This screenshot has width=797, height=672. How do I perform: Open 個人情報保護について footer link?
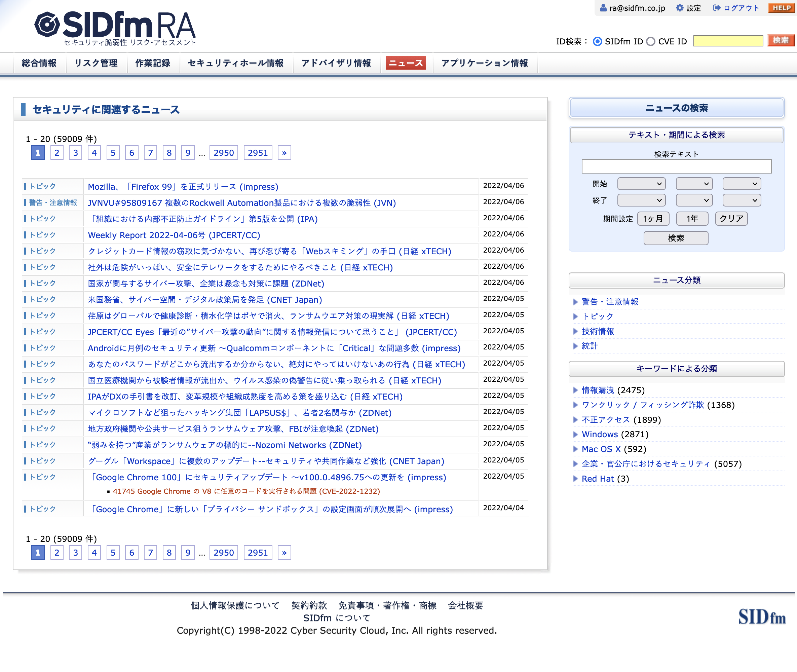click(235, 606)
